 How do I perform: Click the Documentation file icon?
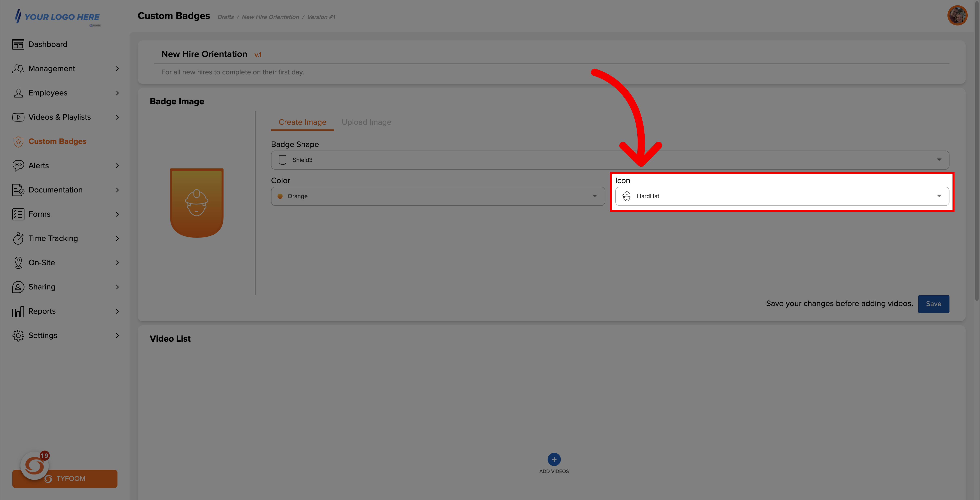click(x=18, y=190)
